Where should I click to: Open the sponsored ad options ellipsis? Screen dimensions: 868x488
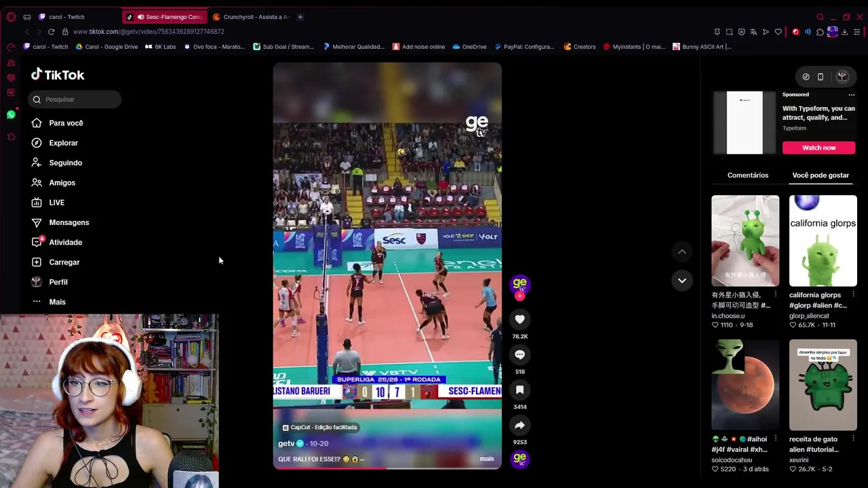pyautogui.click(x=852, y=95)
